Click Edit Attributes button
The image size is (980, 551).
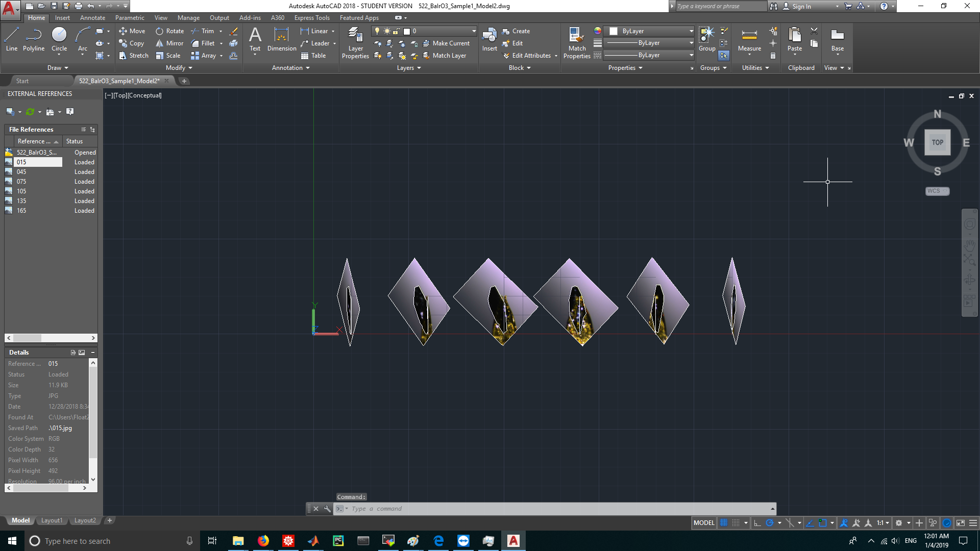pos(527,56)
